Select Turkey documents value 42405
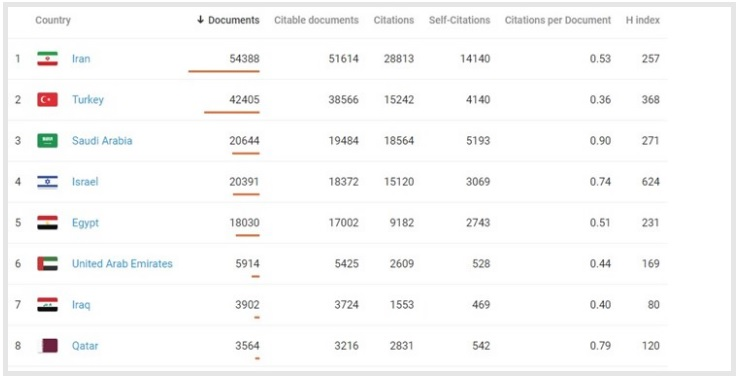Image resolution: width=740 pixels, height=377 pixels. point(244,100)
